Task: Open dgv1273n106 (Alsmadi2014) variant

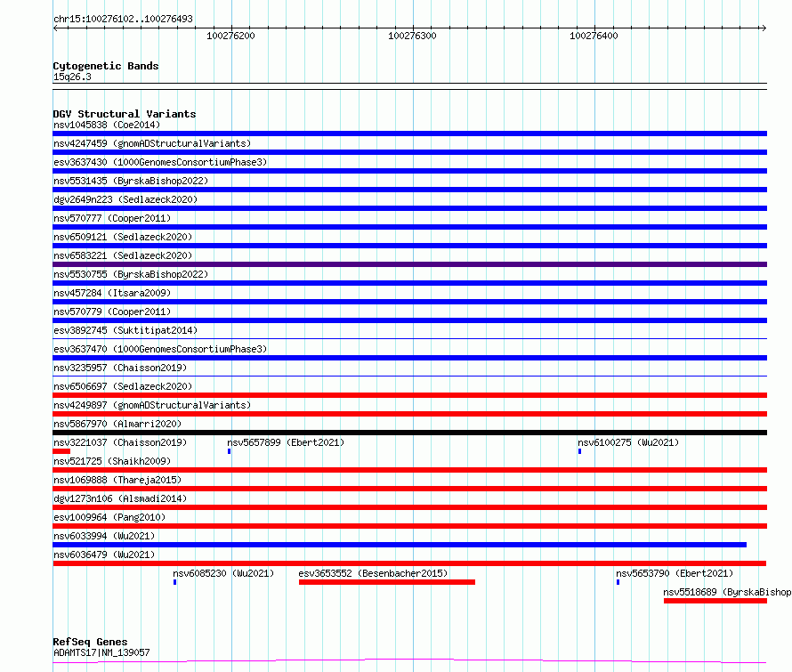Action: pos(120,498)
